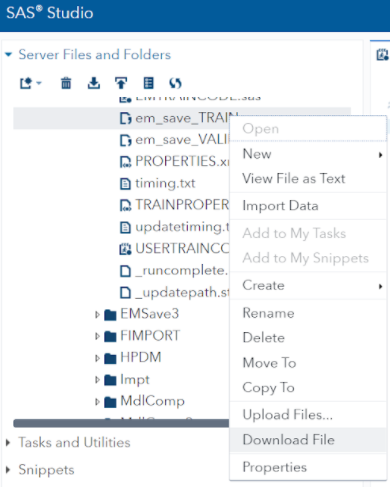Expand the FIMPORT folder
Image resolution: width=390 pixels, height=487 pixels.
click(x=97, y=336)
